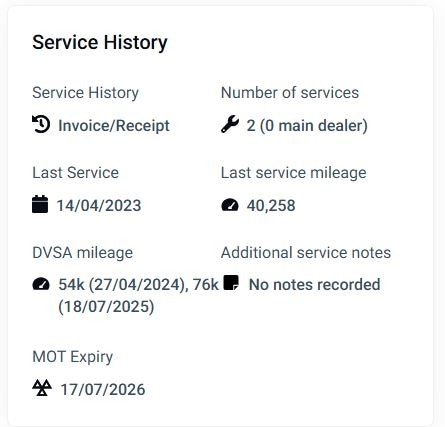
Task: Click the MOT expiry date 17/07/2026
Action: click(x=103, y=389)
